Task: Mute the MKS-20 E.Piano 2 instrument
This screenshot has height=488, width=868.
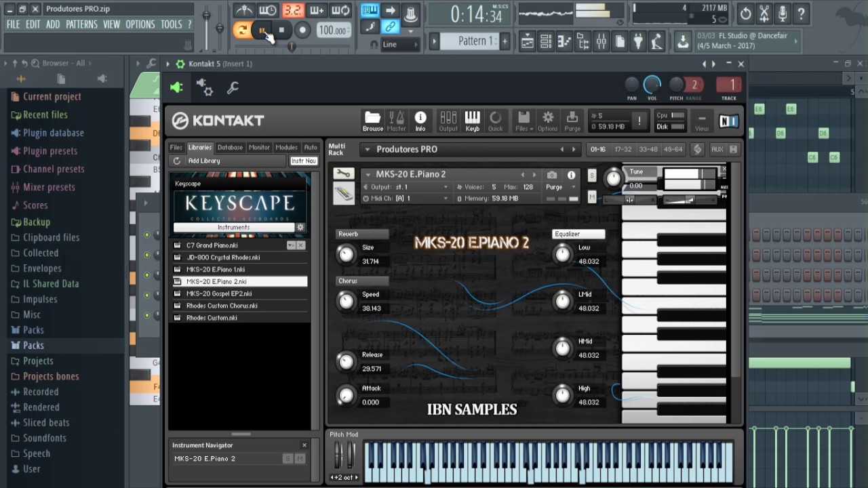Action: [x=592, y=197]
